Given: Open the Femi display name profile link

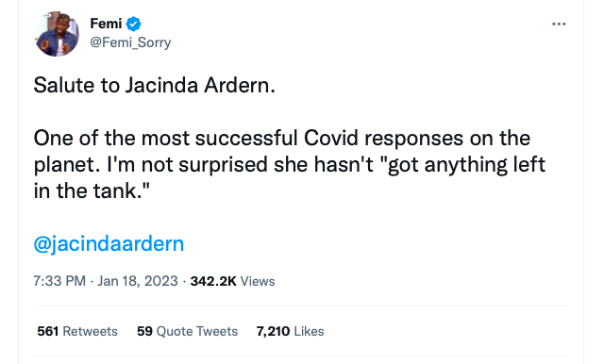Looking at the screenshot, I should tap(106, 24).
